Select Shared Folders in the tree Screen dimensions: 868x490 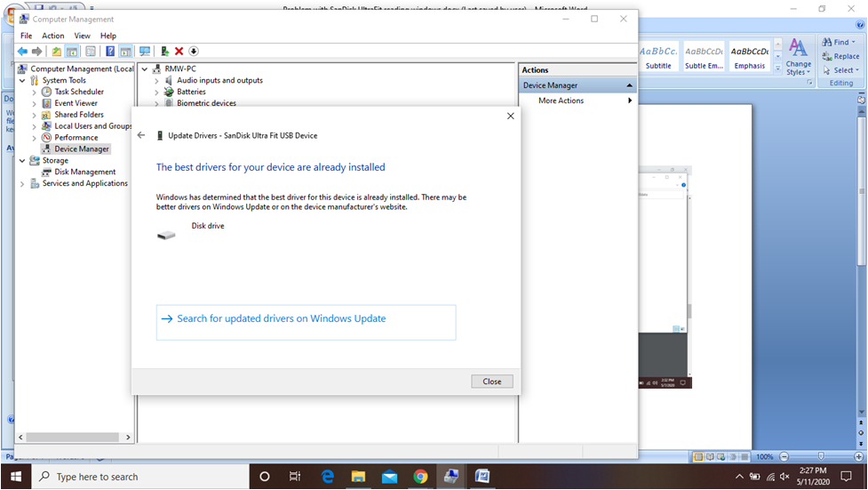78,114
